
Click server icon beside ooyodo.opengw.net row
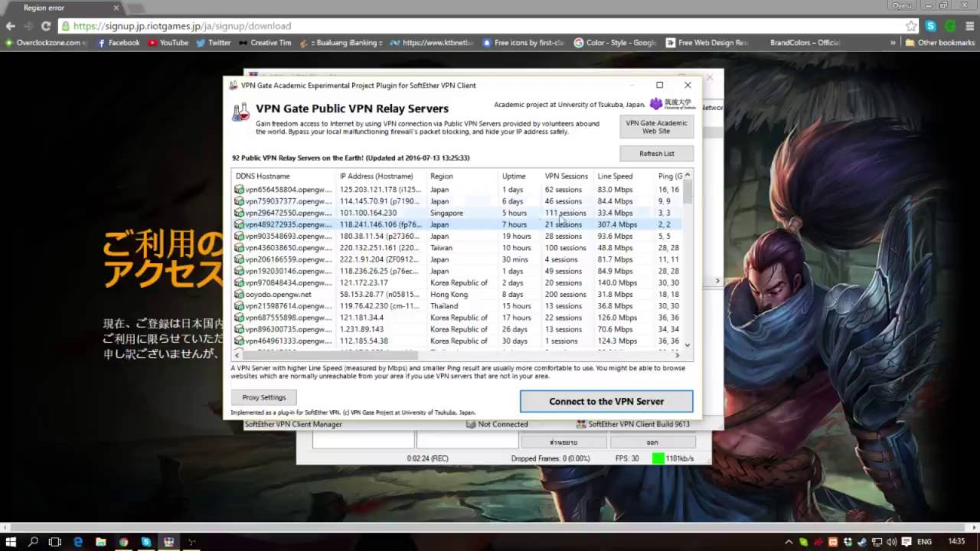[x=239, y=294]
